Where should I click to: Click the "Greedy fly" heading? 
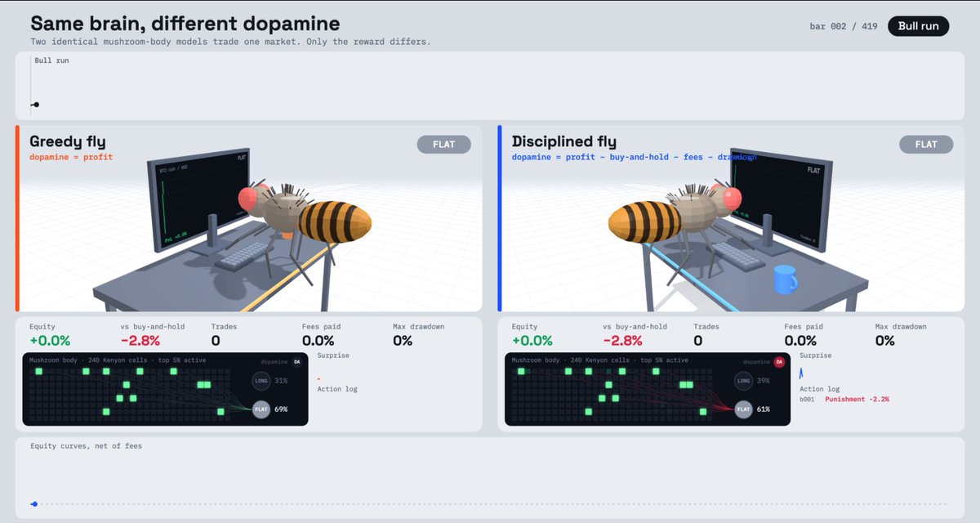[x=68, y=141]
